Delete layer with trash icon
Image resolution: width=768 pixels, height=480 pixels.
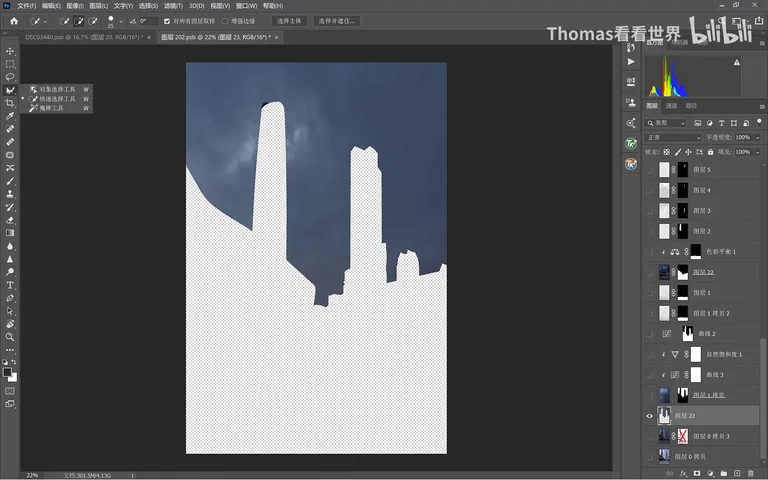(x=750, y=474)
